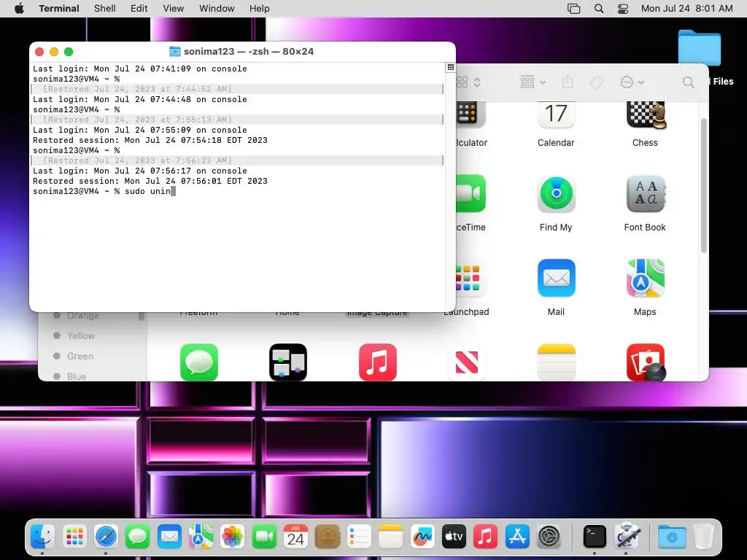The image size is (747, 560).
Task: Open Photos from the Dock
Action: (233, 537)
